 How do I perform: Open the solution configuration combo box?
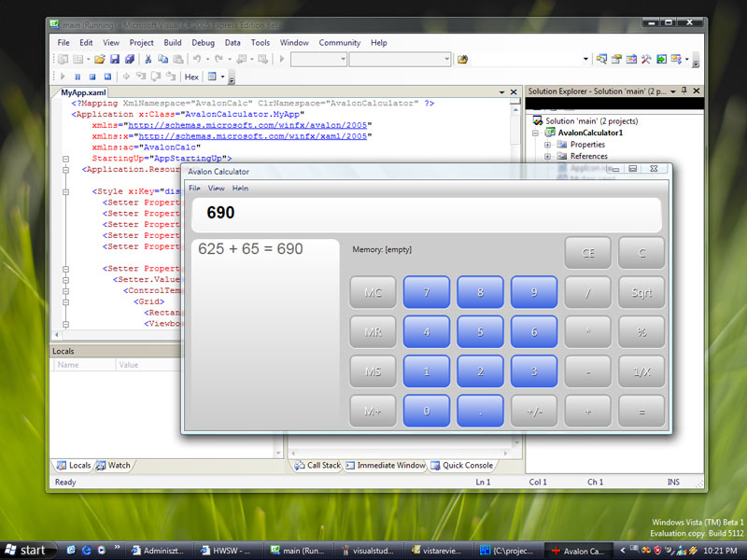click(x=318, y=59)
